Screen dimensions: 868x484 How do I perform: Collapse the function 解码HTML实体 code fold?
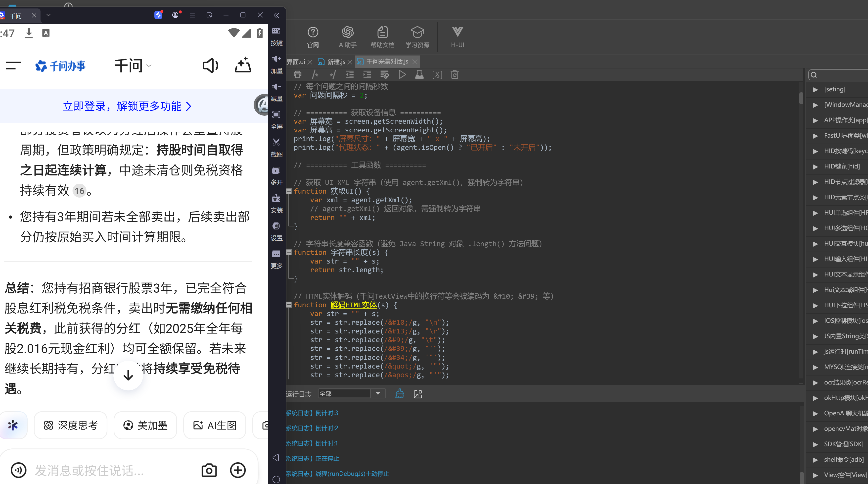pos(289,305)
